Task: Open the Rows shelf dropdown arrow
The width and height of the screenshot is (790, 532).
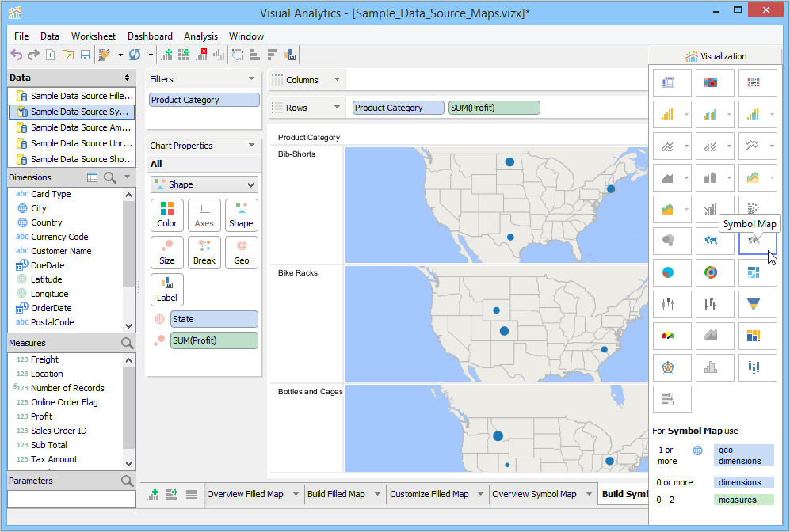Action: click(337, 108)
